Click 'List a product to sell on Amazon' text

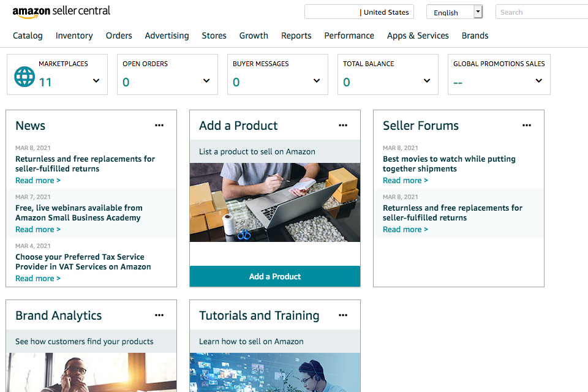point(257,151)
